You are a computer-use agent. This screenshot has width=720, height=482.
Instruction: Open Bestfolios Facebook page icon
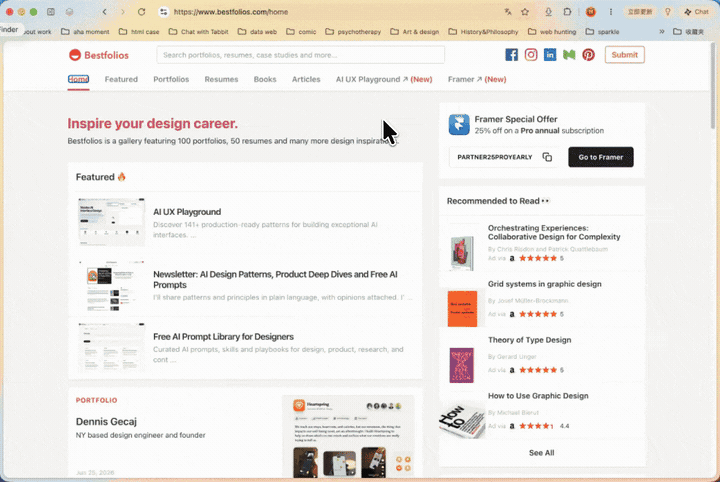click(x=511, y=55)
